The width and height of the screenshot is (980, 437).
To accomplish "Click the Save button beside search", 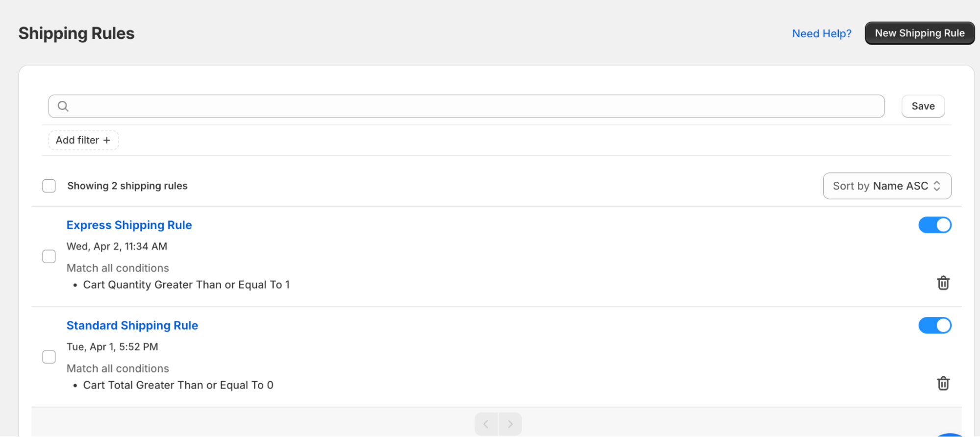I will click(923, 106).
